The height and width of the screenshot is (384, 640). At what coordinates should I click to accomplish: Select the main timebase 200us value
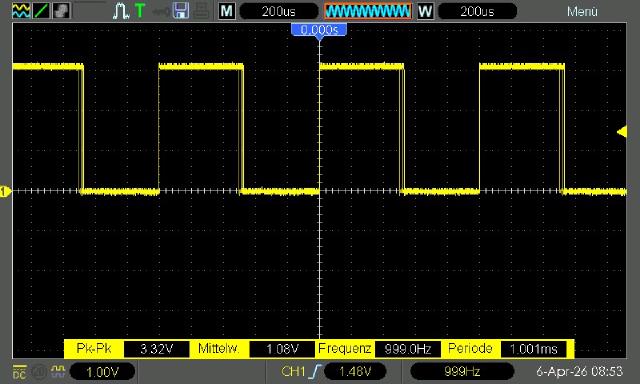pyautogui.click(x=279, y=11)
